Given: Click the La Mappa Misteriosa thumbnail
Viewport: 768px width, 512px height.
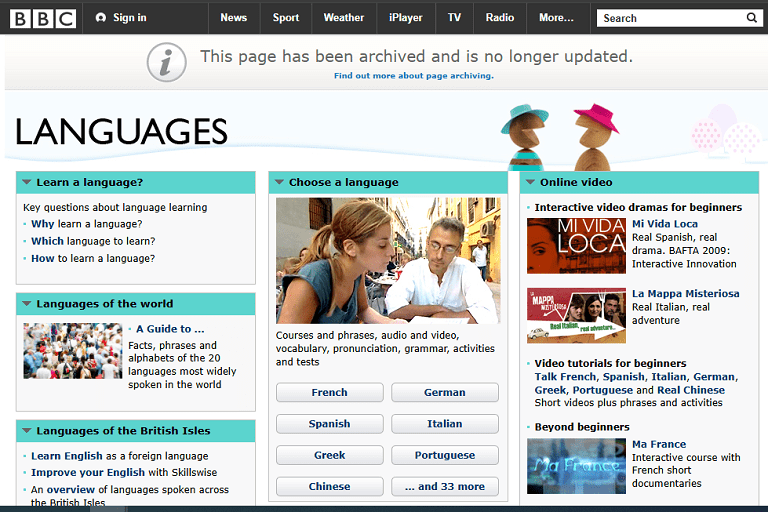Looking at the screenshot, I should pos(576,316).
